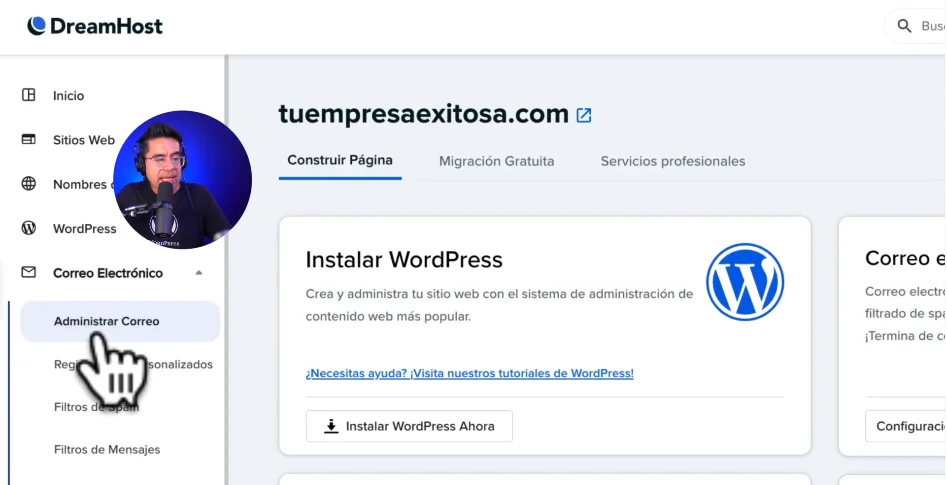Switch to Construir Página tab
Viewport: 947px width, 485px height.
[x=340, y=161]
